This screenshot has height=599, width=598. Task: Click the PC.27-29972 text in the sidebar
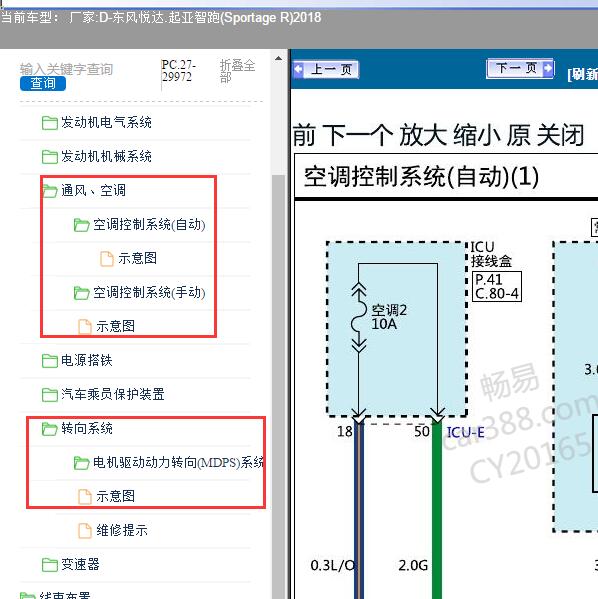point(178,71)
